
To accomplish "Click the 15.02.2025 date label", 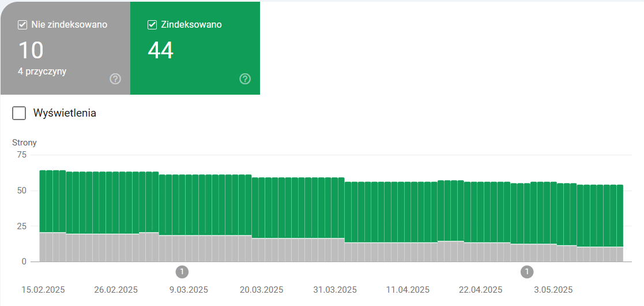I will pos(43,290).
